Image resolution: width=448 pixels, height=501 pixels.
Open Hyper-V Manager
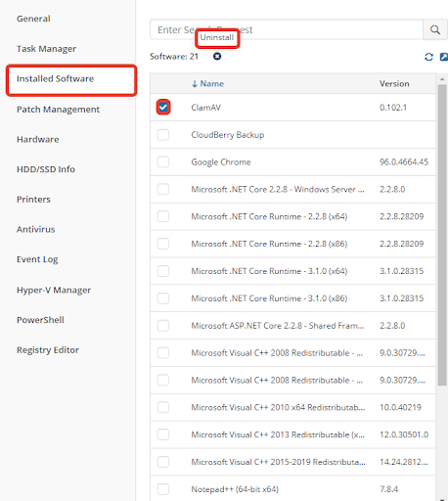(54, 290)
